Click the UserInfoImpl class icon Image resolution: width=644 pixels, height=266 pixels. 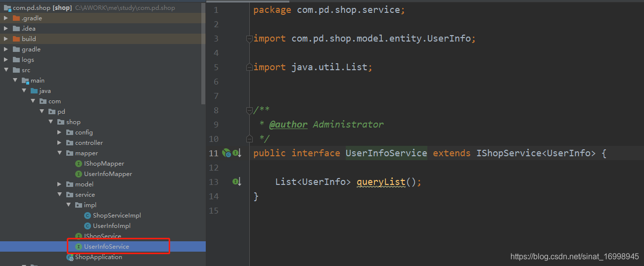coord(88,226)
